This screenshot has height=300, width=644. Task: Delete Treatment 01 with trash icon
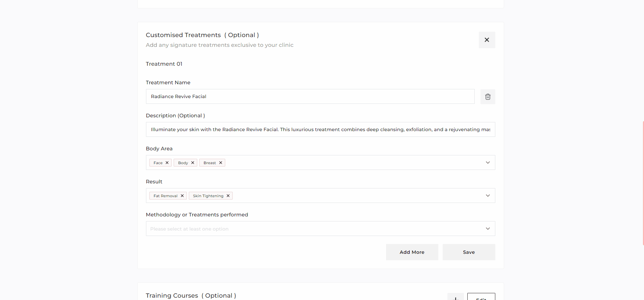pos(488,97)
